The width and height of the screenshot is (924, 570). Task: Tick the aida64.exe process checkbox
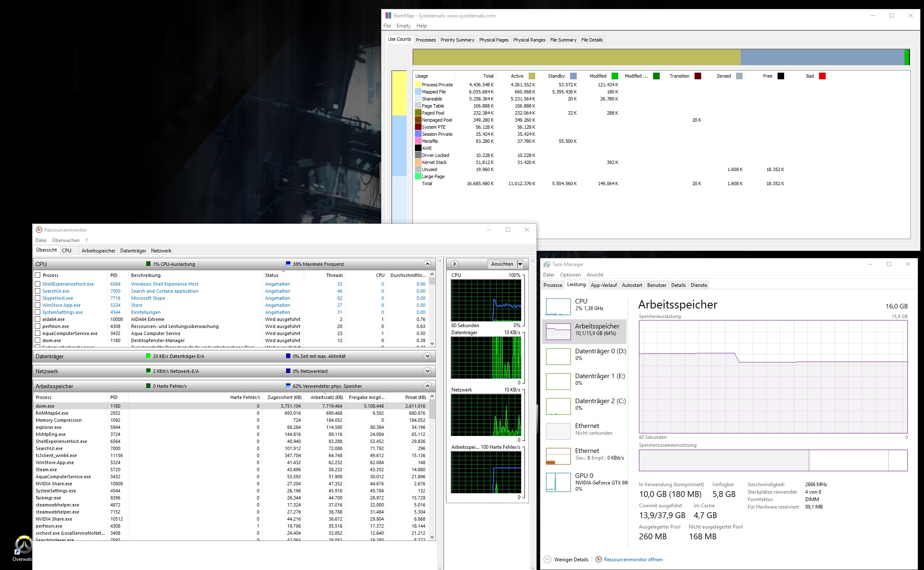(x=38, y=319)
